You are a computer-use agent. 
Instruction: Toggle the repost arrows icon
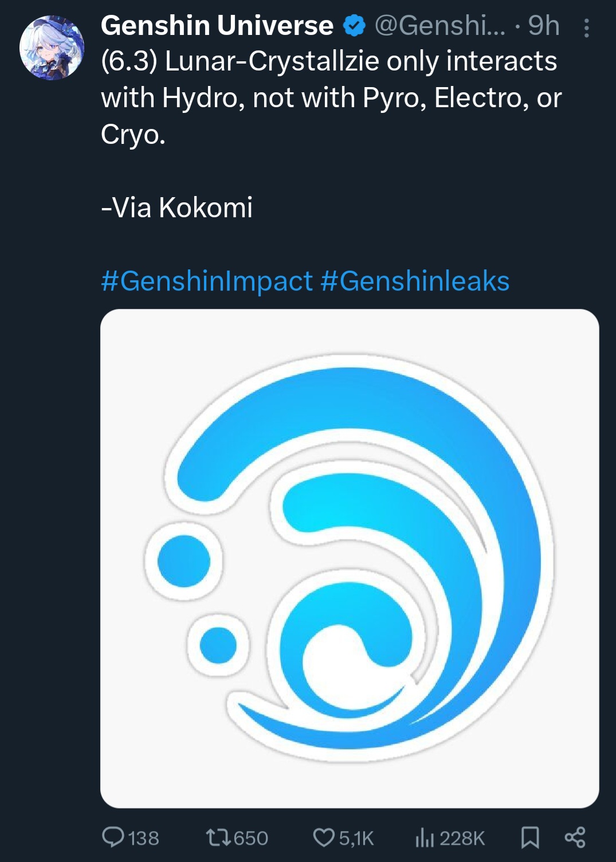[x=218, y=837]
